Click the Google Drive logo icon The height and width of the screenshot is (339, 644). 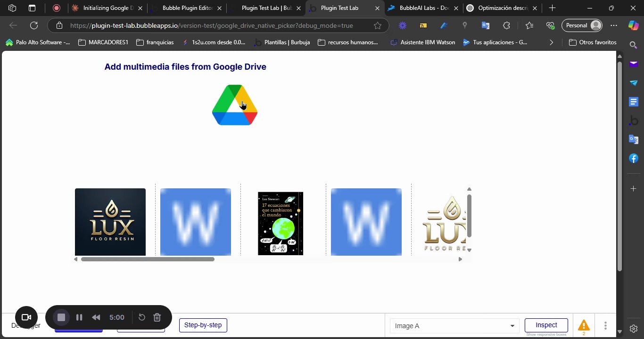click(235, 105)
